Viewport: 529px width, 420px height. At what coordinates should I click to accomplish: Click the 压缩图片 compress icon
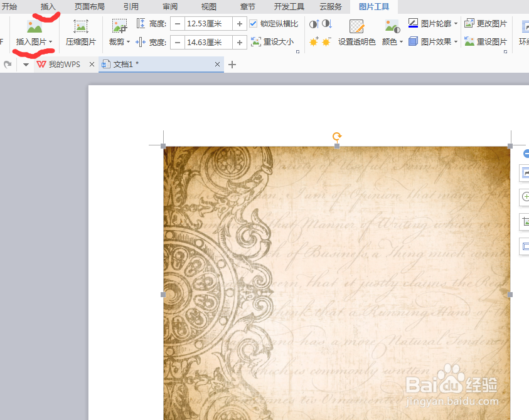(x=81, y=26)
